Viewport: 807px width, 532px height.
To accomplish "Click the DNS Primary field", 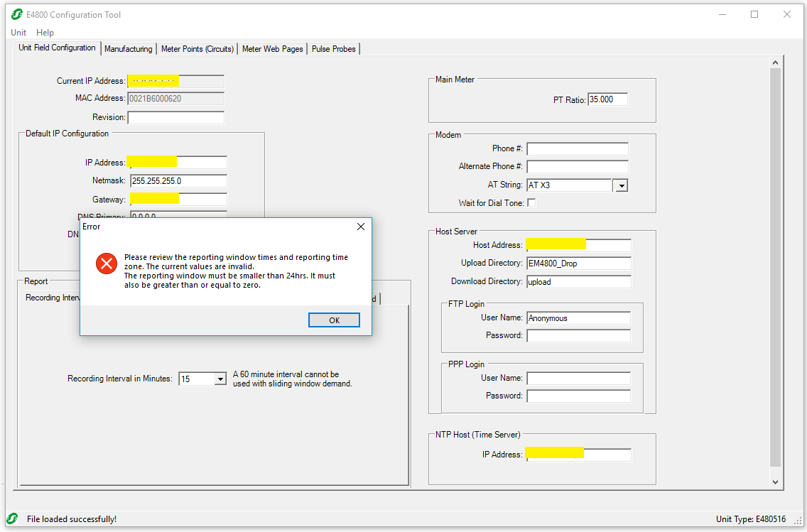I will (x=178, y=215).
